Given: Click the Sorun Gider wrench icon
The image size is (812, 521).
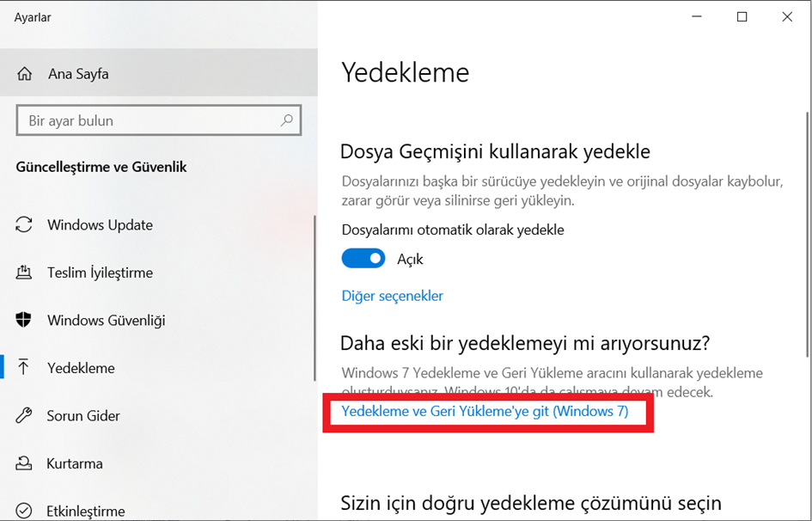Looking at the screenshot, I should pyautogui.click(x=24, y=415).
